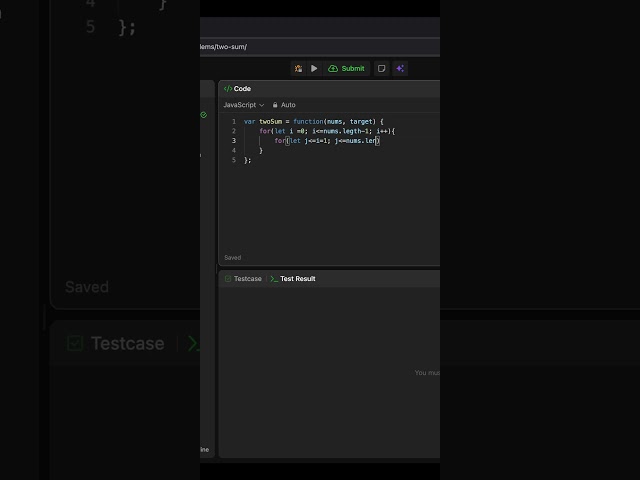Screen dimensions: 640x480
Task: Click the Testcase checkbox icon
Action: (x=228, y=279)
